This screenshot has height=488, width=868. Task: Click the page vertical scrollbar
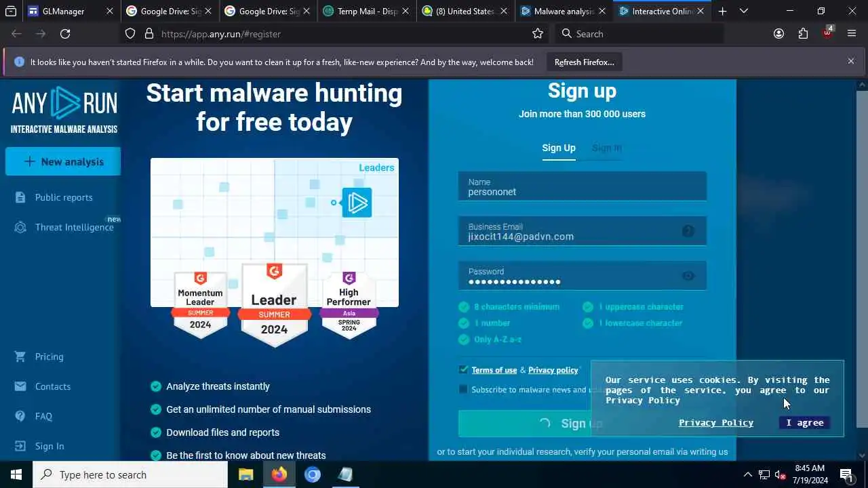point(862,258)
